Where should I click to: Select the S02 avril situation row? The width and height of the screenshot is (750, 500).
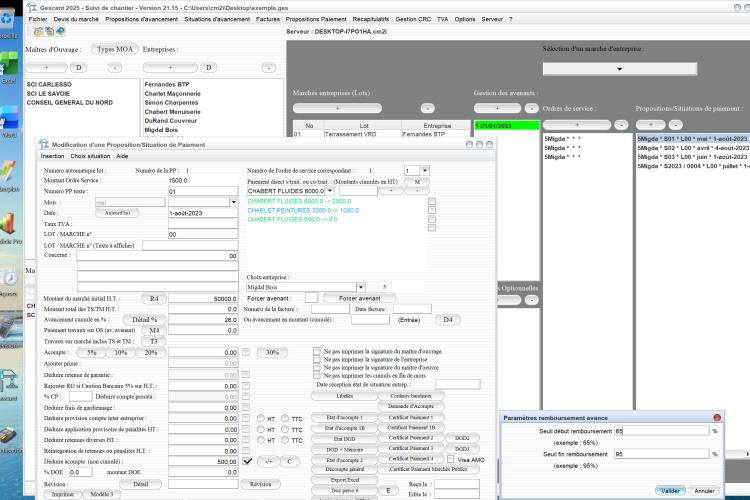coord(693,148)
